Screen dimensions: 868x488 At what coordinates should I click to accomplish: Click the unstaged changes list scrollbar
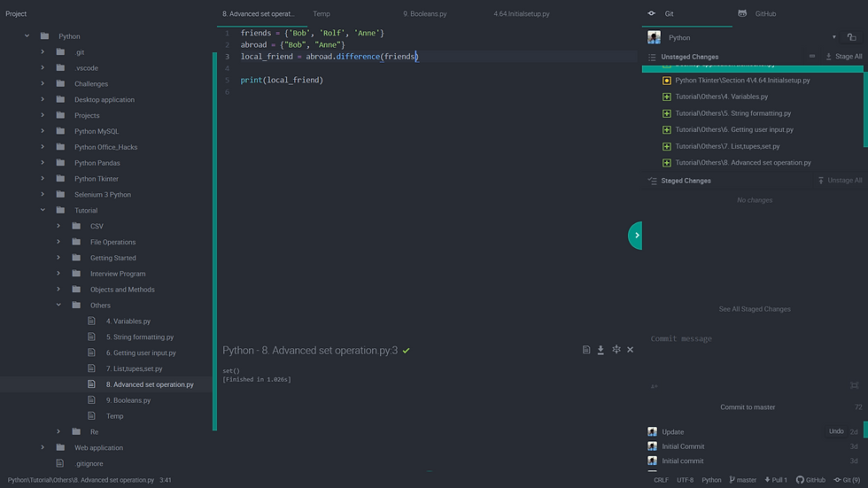tap(866, 108)
